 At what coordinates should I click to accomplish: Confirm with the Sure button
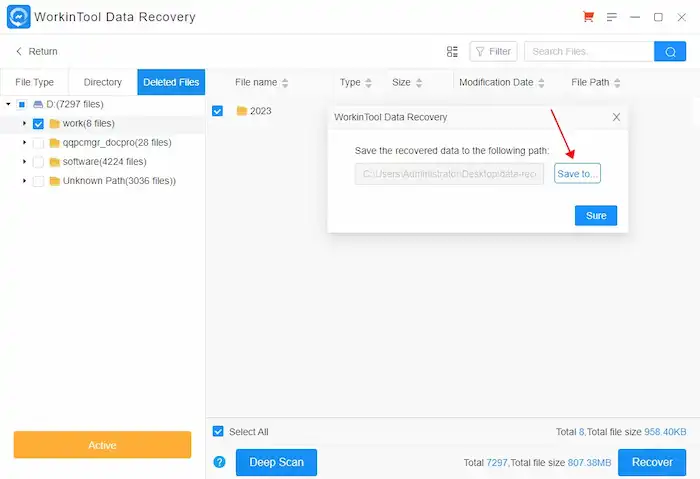(596, 216)
